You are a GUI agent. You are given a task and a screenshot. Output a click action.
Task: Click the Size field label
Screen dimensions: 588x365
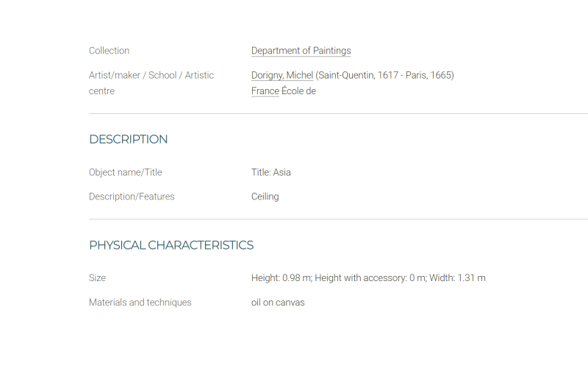pyautogui.click(x=97, y=278)
